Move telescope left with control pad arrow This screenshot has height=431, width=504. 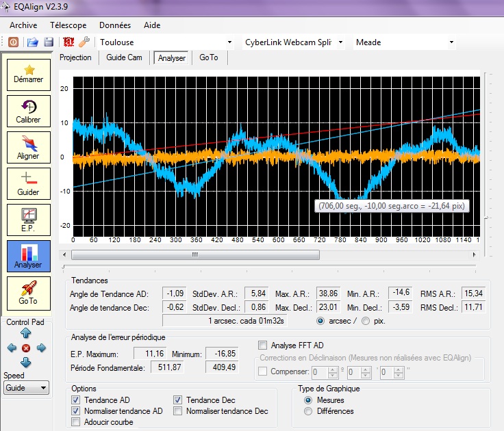point(12,348)
